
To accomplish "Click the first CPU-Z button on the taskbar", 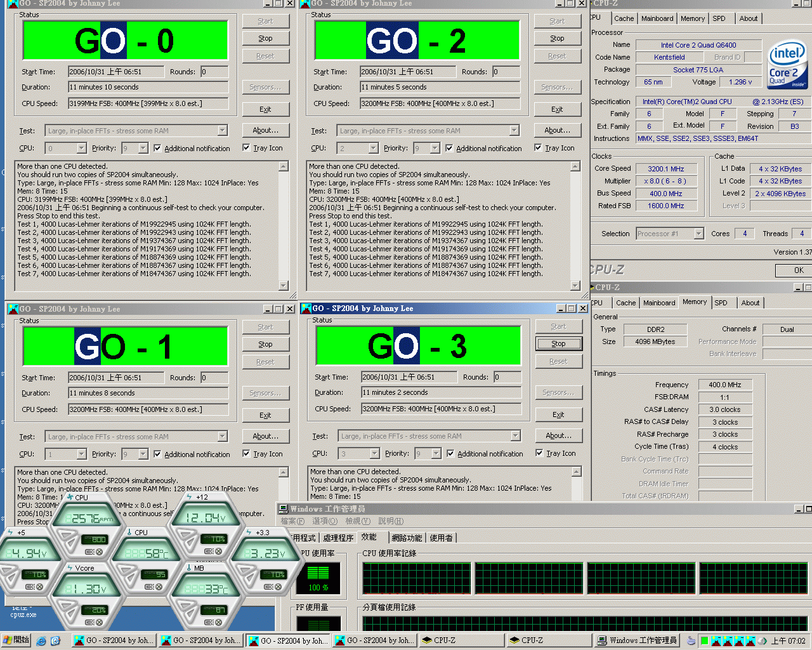I will pos(463,640).
